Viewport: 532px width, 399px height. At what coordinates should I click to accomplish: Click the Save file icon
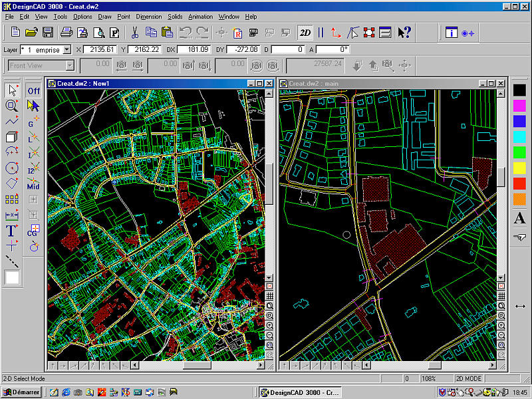pos(48,32)
